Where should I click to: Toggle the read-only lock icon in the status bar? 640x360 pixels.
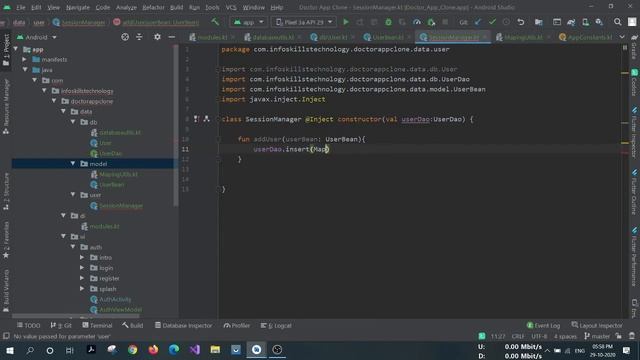point(619,336)
